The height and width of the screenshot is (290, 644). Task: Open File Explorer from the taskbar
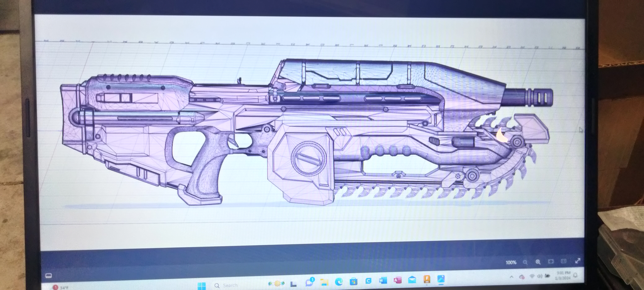(324, 282)
